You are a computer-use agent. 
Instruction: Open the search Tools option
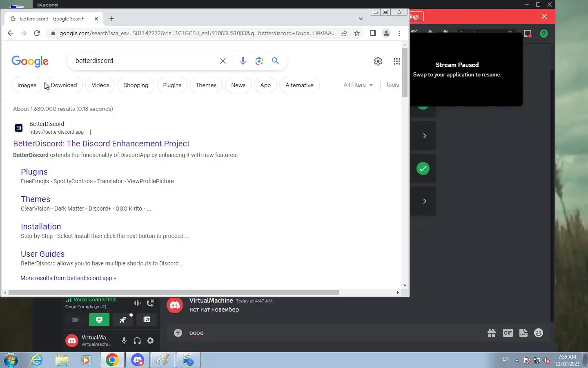[x=392, y=85]
